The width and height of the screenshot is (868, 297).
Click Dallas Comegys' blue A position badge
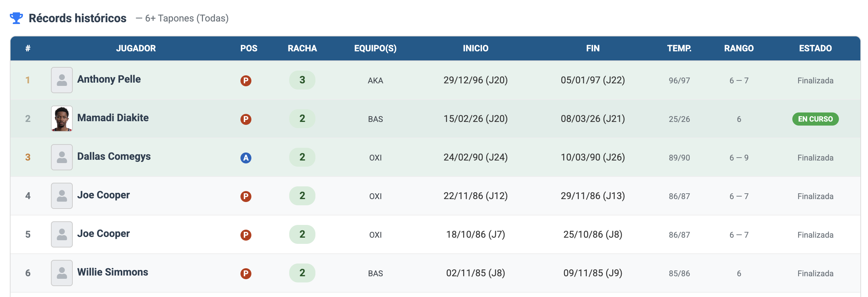(x=246, y=158)
